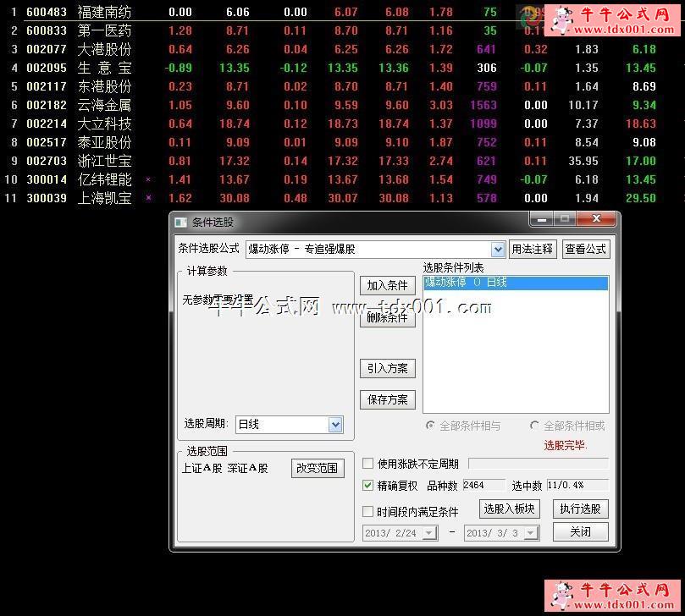Click the 选中数 field showing 11/0.4%
The image size is (685, 616).
pyautogui.click(x=577, y=485)
